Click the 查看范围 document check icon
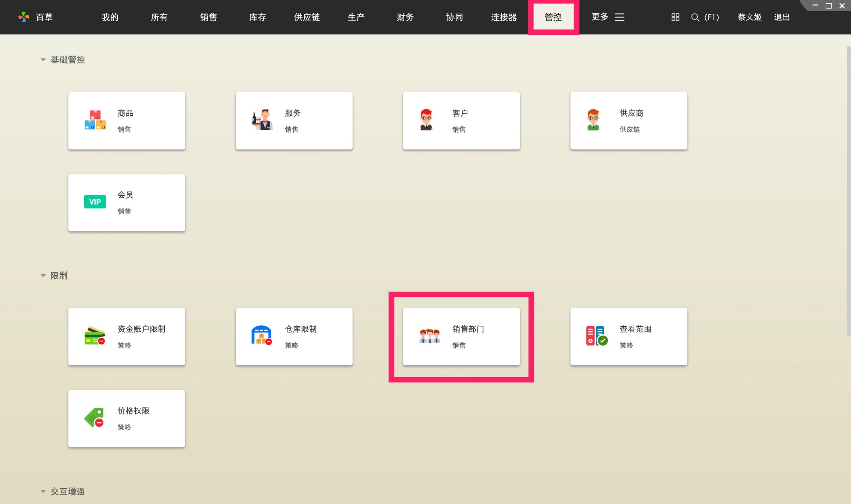The height and width of the screenshot is (504, 851). pyautogui.click(x=597, y=336)
